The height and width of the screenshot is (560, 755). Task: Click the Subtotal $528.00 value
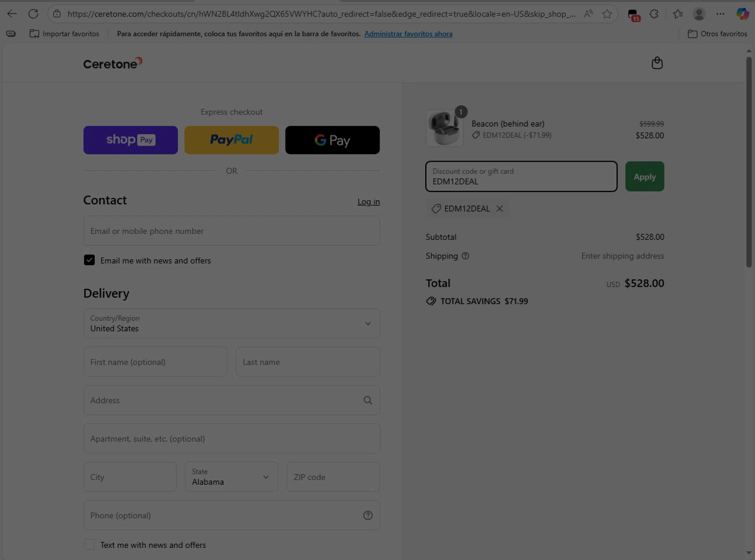[x=650, y=237]
